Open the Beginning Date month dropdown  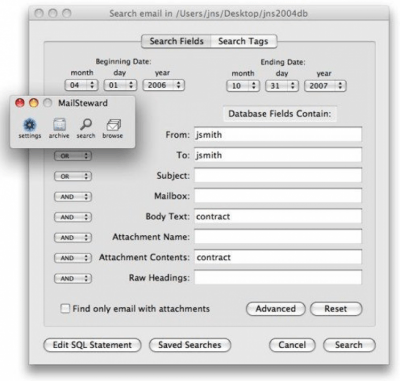(x=81, y=85)
